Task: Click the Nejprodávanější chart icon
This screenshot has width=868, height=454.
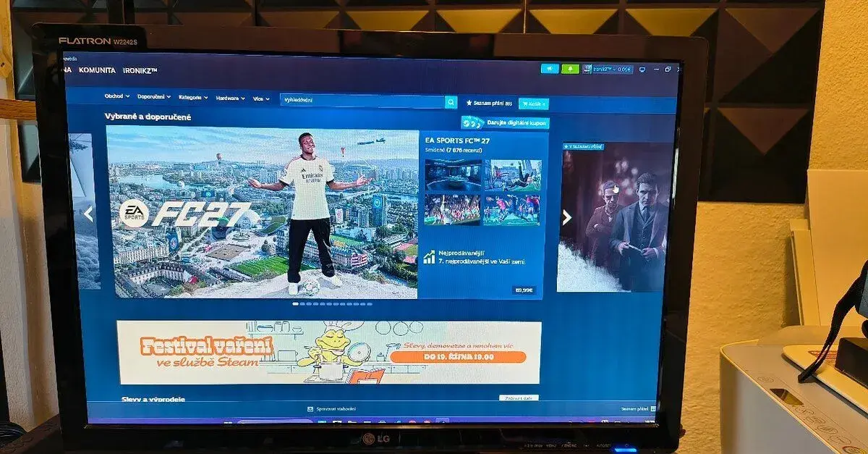Action: [x=429, y=256]
